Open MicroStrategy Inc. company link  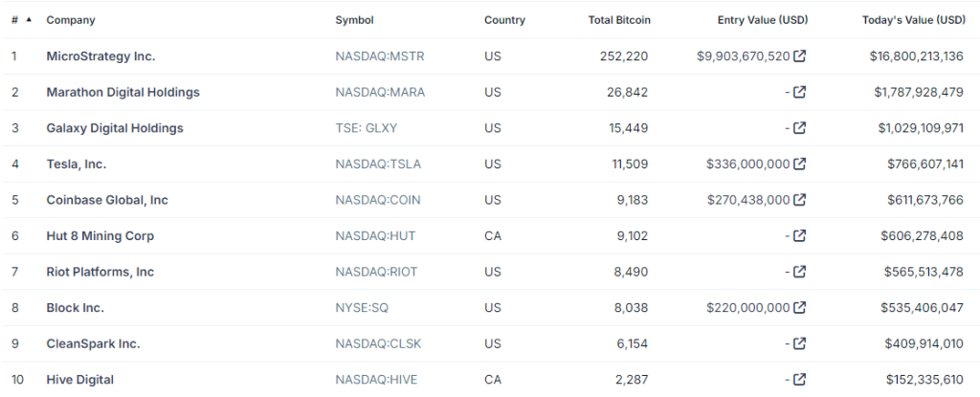pos(100,56)
